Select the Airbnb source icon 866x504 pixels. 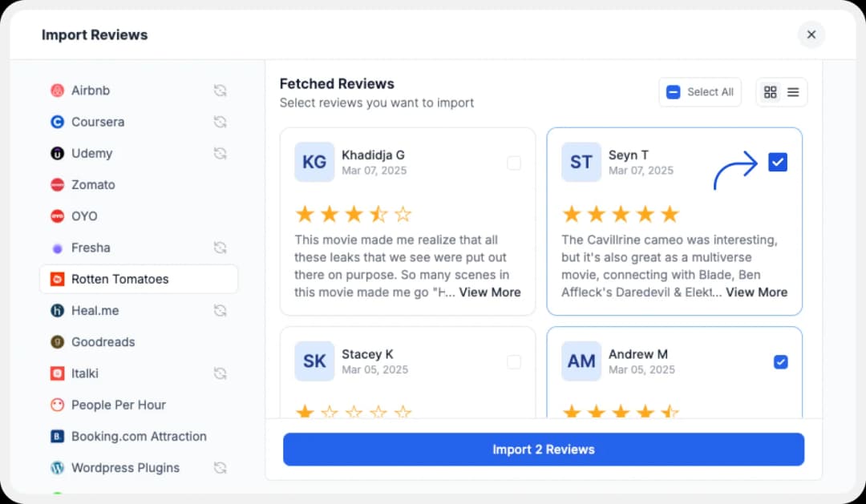click(57, 91)
